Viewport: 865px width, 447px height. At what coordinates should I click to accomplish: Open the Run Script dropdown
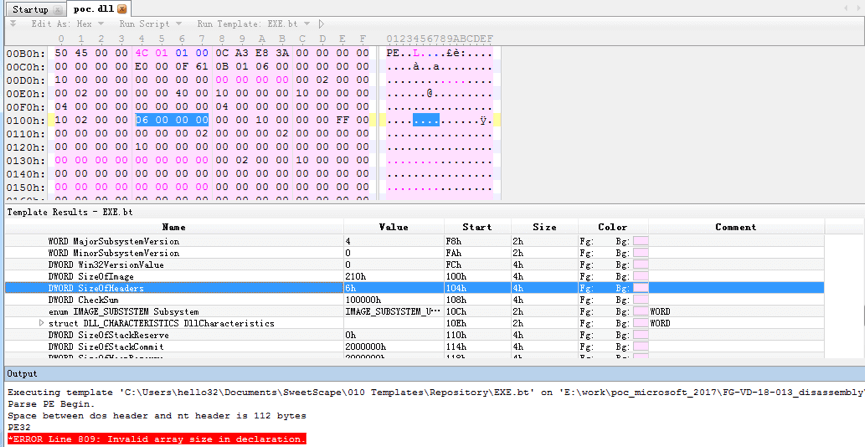150,23
